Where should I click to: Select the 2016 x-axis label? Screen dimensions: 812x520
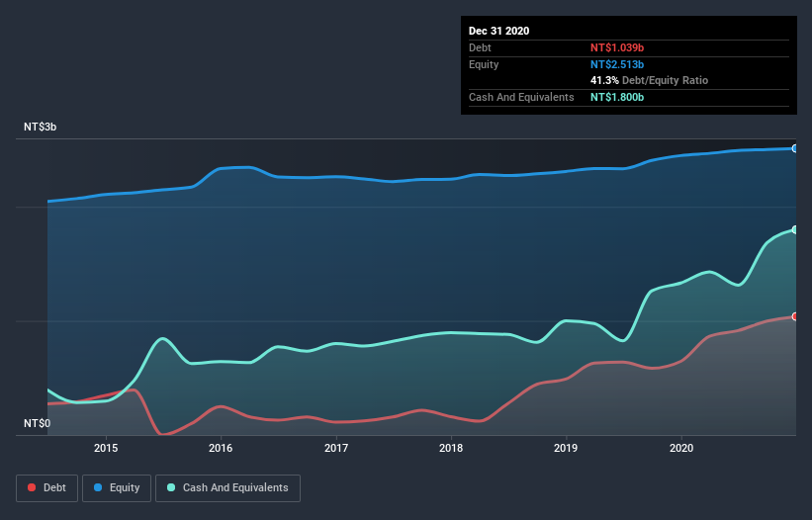click(221, 448)
